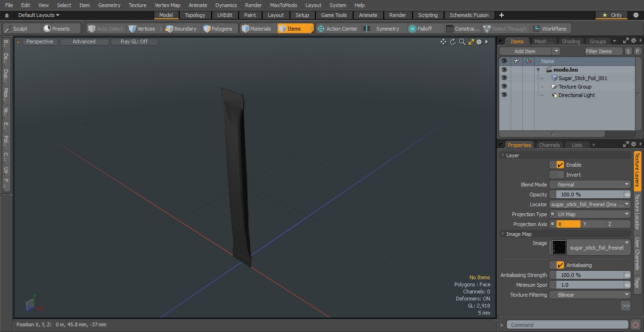Click the viewport pan/move icon
This screenshot has width=644, height=332.
point(443,42)
